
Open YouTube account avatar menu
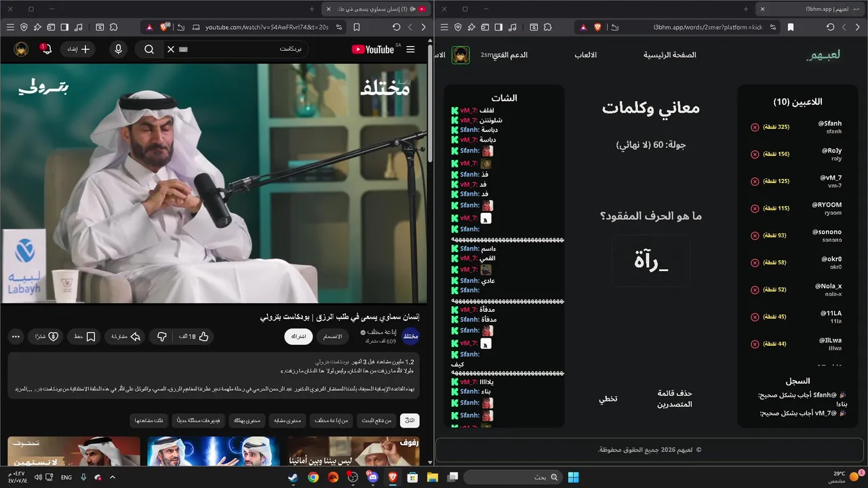pos(21,49)
